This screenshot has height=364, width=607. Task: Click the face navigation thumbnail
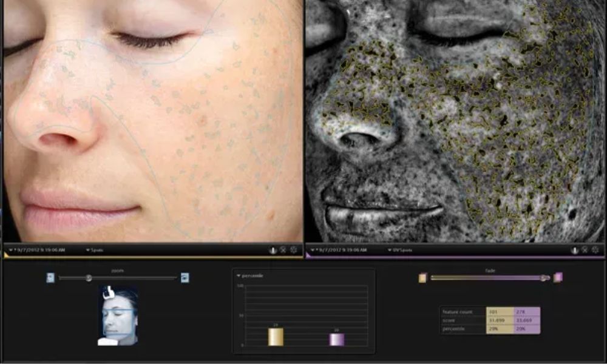[x=120, y=317]
